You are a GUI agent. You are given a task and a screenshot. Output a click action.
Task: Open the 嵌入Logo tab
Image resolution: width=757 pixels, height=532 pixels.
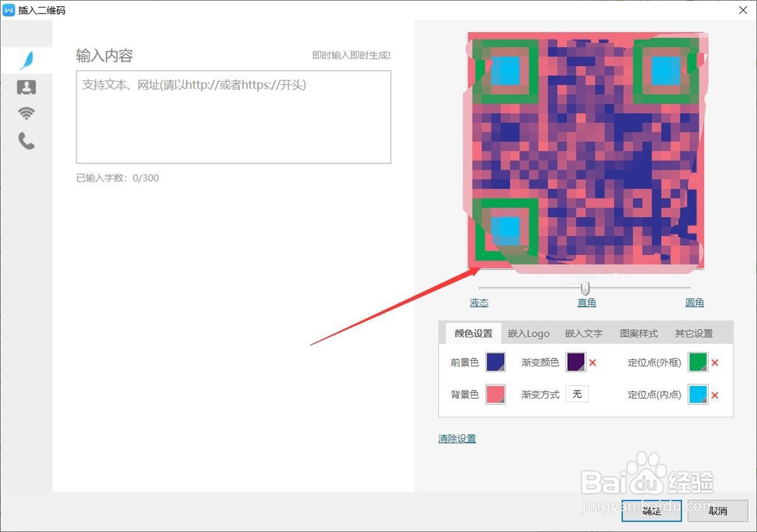point(528,333)
